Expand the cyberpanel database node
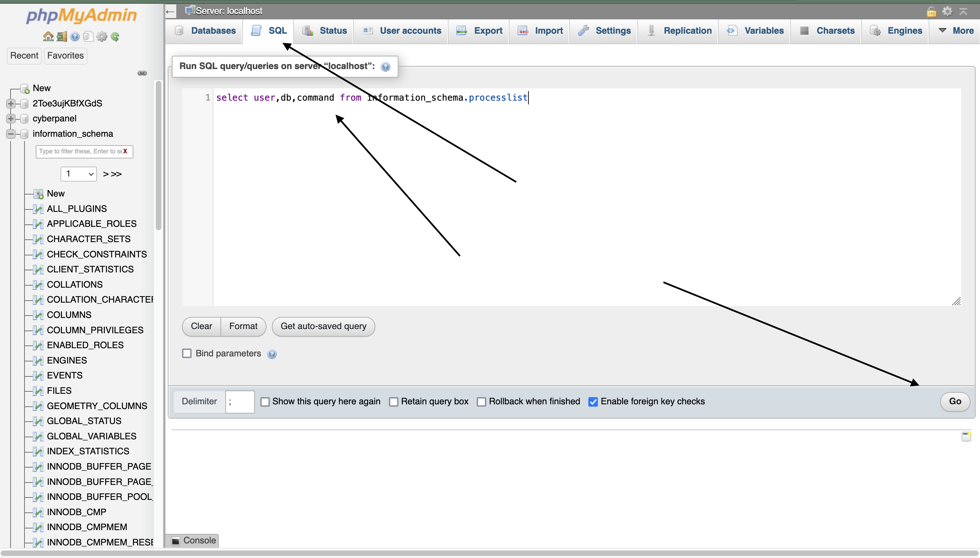The height and width of the screenshot is (558, 980). pos(11,119)
